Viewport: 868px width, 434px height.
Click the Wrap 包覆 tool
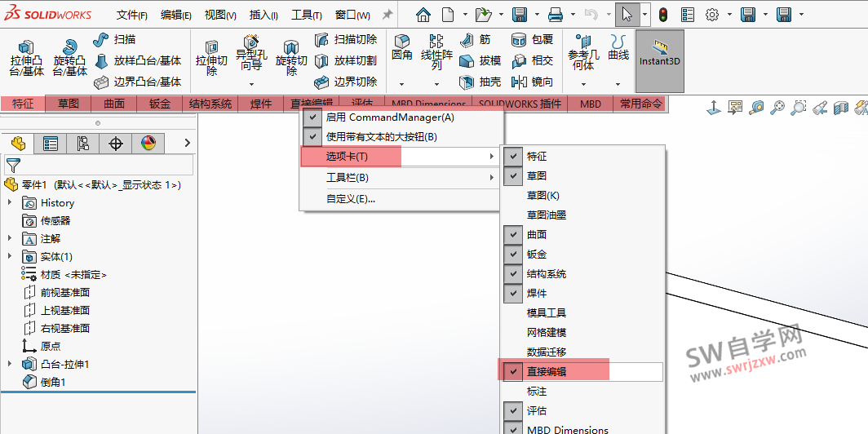tap(532, 40)
